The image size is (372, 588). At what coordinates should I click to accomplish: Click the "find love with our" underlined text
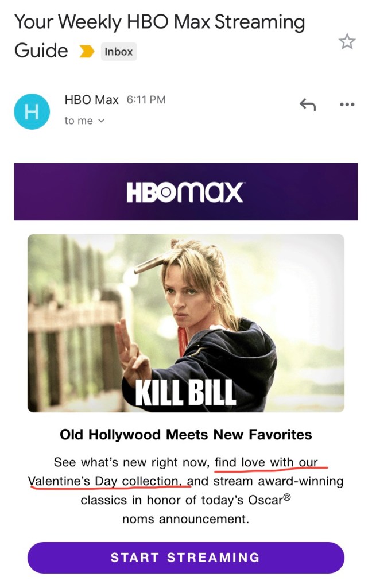[266, 462]
